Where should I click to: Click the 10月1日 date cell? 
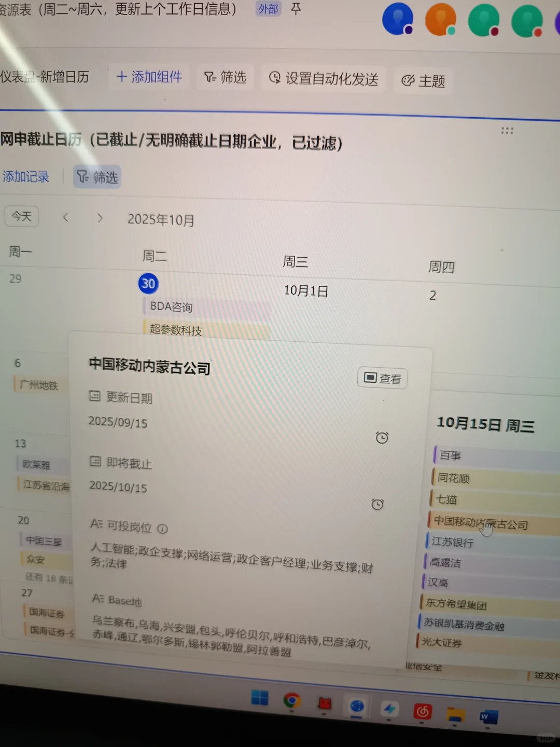pyautogui.click(x=306, y=291)
